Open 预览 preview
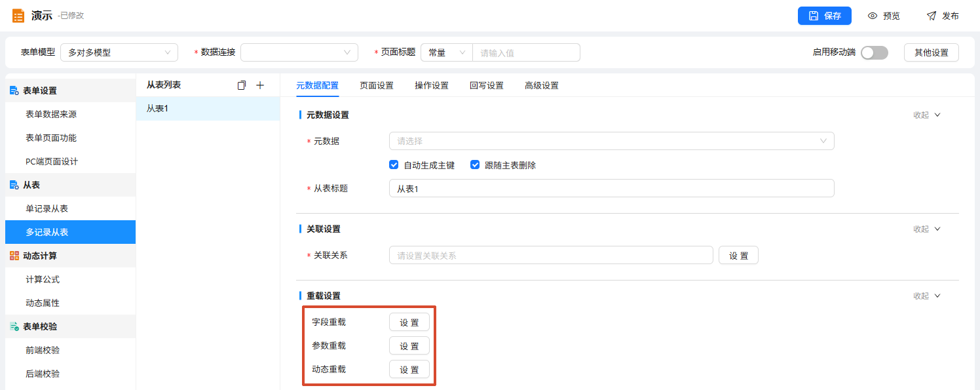This screenshot has width=980, height=390. point(884,16)
